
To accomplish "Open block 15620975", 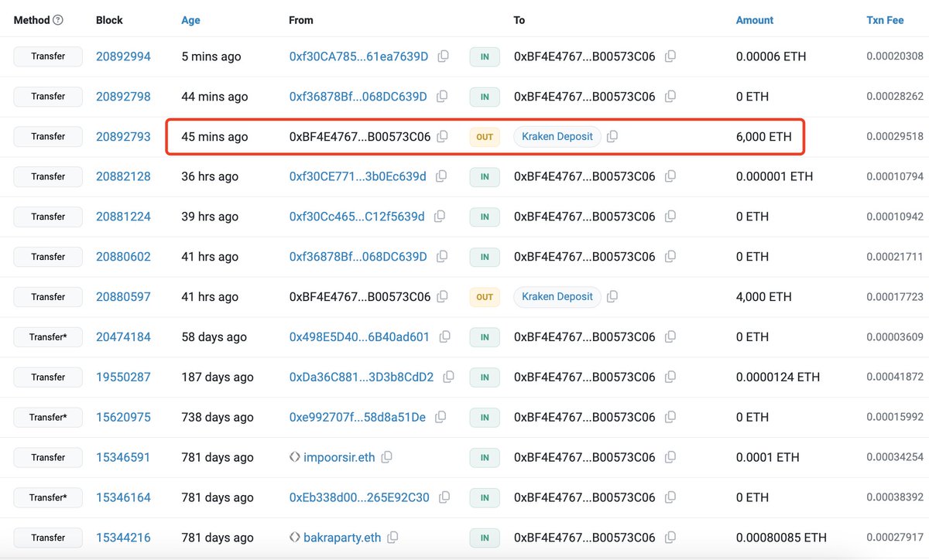I will point(123,417).
